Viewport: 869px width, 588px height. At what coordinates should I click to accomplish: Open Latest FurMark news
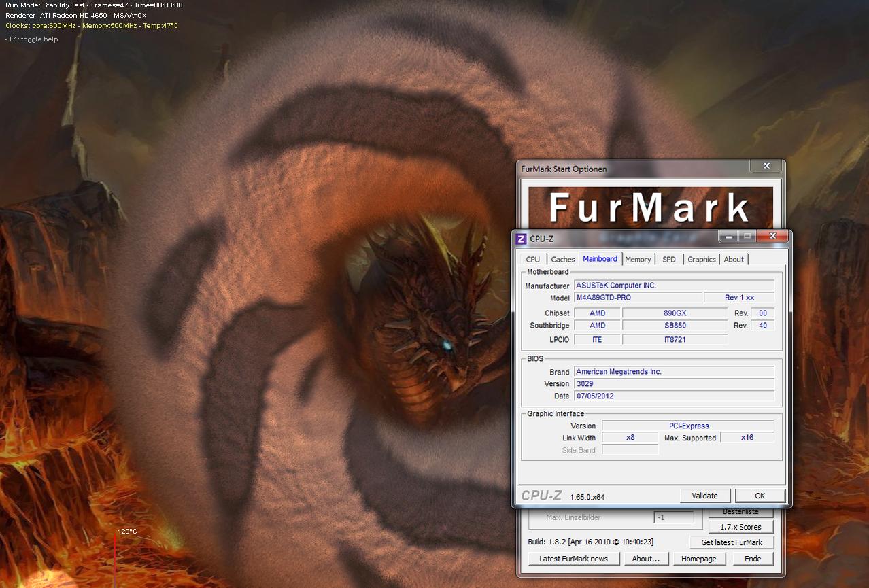coord(574,559)
